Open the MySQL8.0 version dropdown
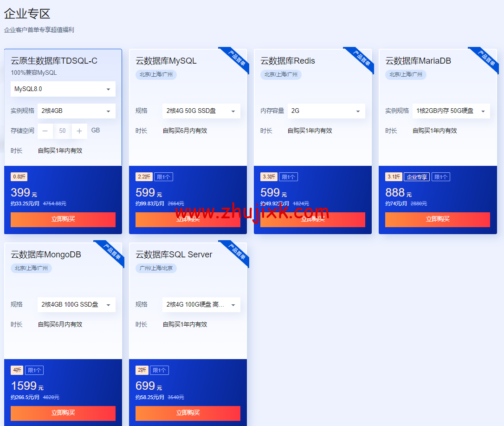Viewport: 504px width, 426px height. point(63,89)
